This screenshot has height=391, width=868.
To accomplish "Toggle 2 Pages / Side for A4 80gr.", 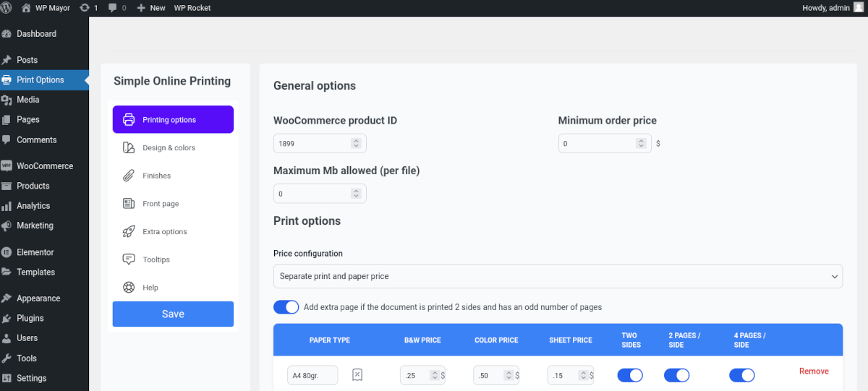I will pos(677,375).
